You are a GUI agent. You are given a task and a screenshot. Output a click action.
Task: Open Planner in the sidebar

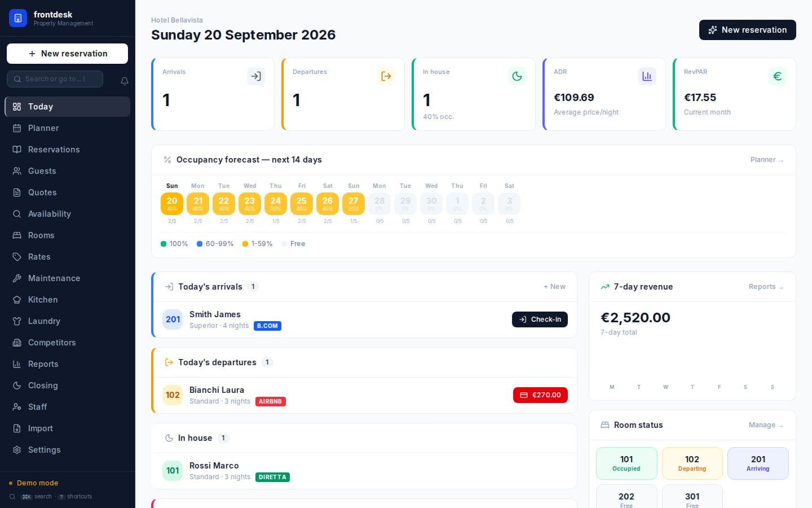pyautogui.click(x=67, y=128)
